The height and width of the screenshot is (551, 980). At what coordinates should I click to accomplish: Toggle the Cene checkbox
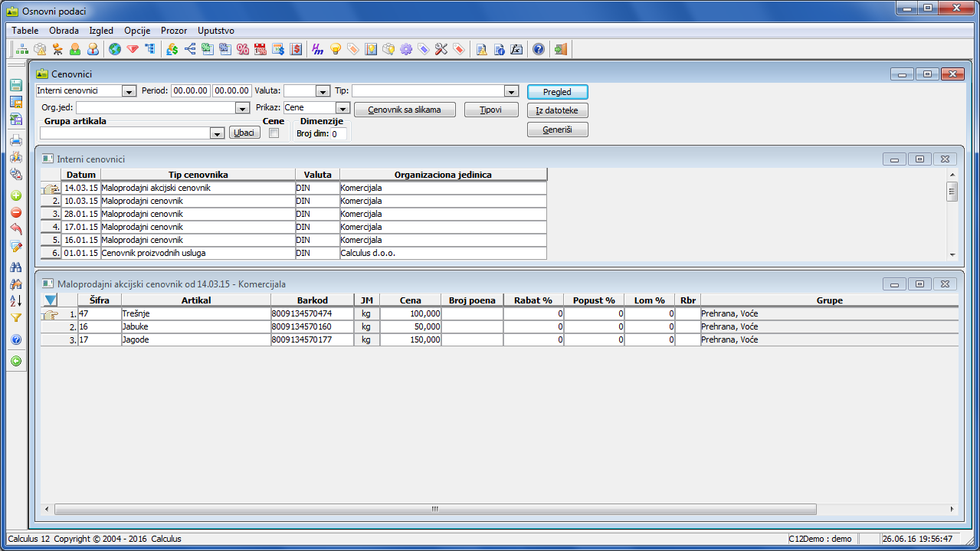[x=274, y=133]
